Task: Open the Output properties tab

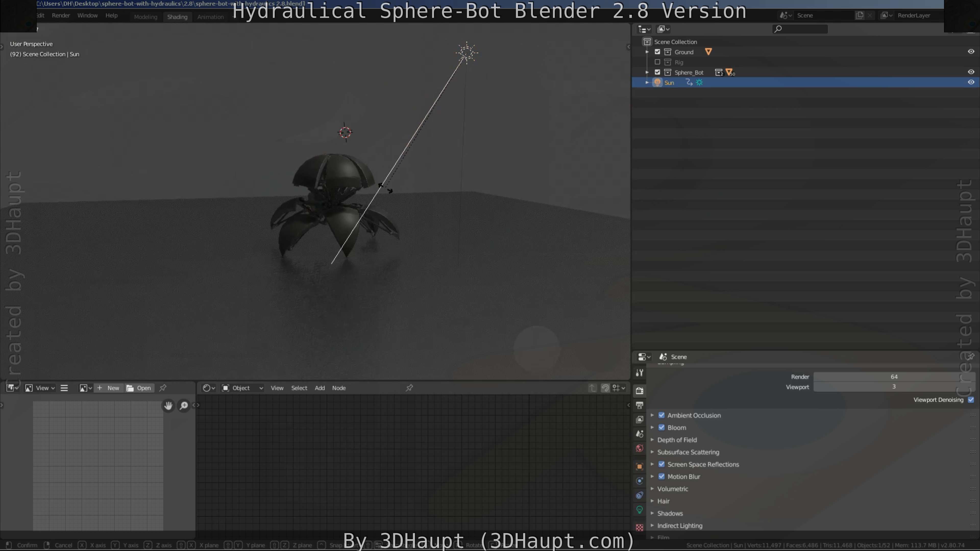Action: click(x=640, y=405)
